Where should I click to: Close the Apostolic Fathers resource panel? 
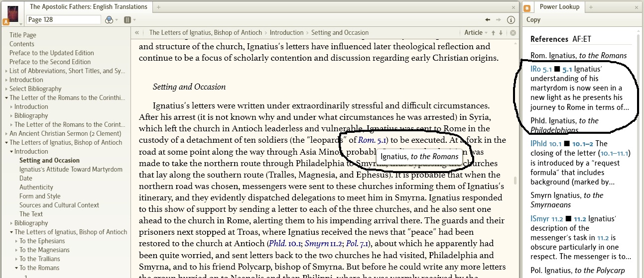pos(514,7)
